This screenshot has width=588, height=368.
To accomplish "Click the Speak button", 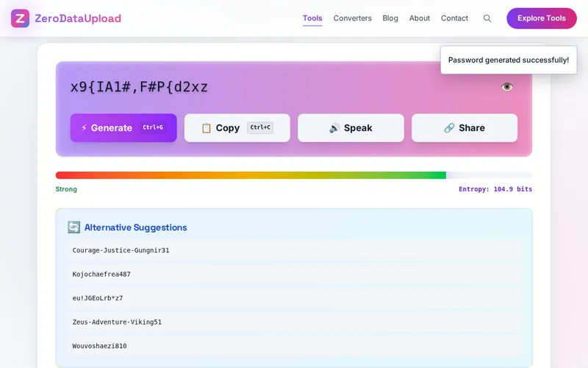I will 351,127.
